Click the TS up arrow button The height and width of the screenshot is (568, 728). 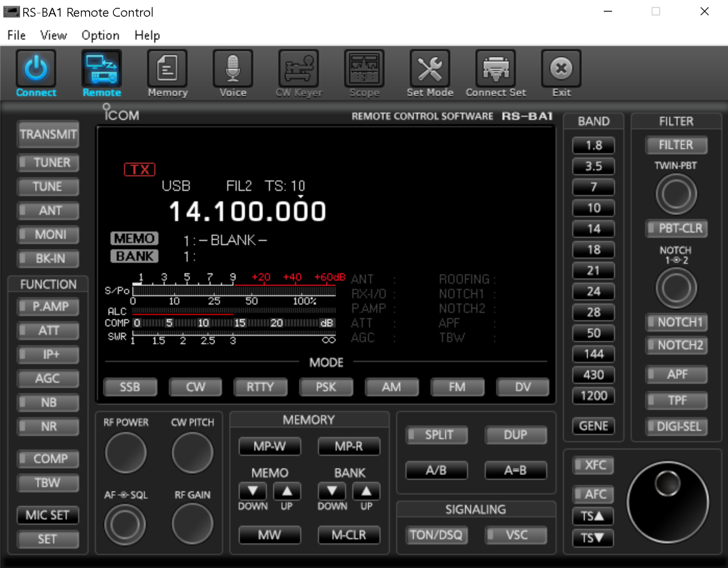coord(593,516)
